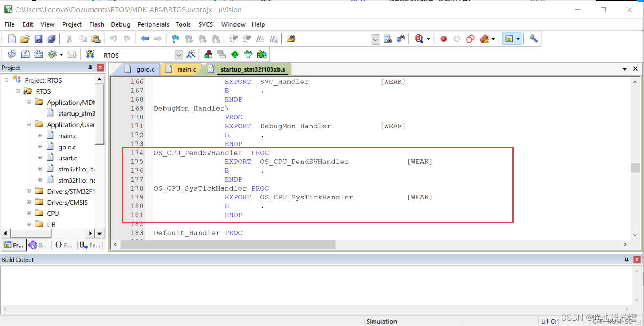Open the find text combo dropdown
Image resolution: width=644 pixels, height=326 pixels.
[x=375, y=40]
